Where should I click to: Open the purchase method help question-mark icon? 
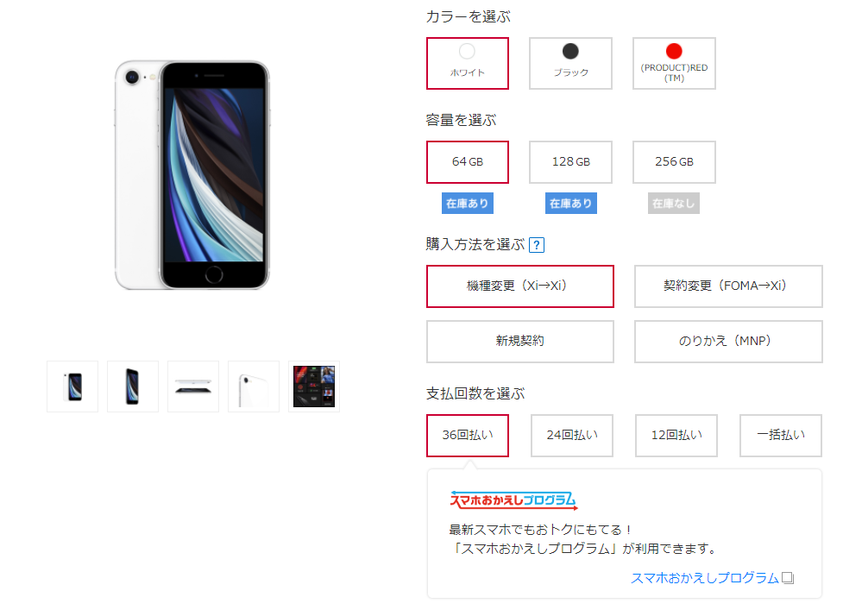(536, 245)
